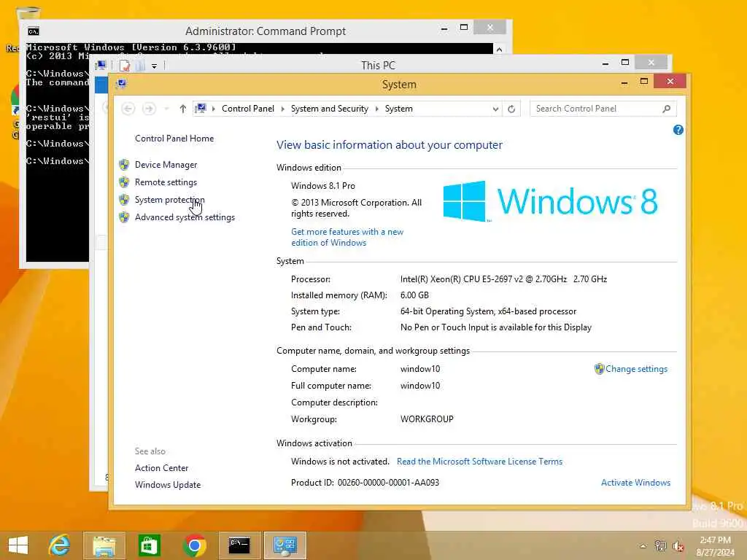747x560 pixels.
Task: Expand arrow after Control Panel breadcrumb
Action: (282, 109)
